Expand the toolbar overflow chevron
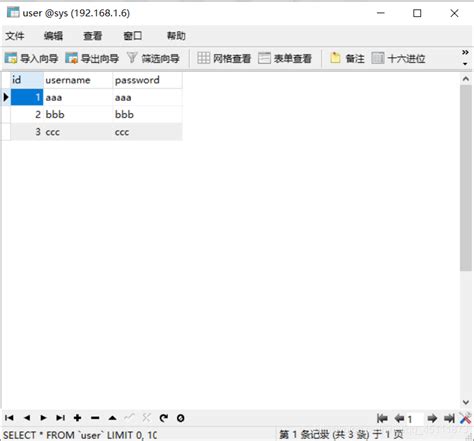This screenshot has width=474, height=441. 465,52
